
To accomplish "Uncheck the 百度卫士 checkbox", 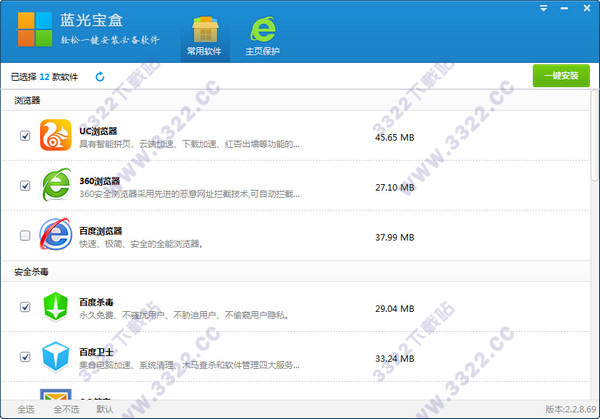I will [25, 357].
